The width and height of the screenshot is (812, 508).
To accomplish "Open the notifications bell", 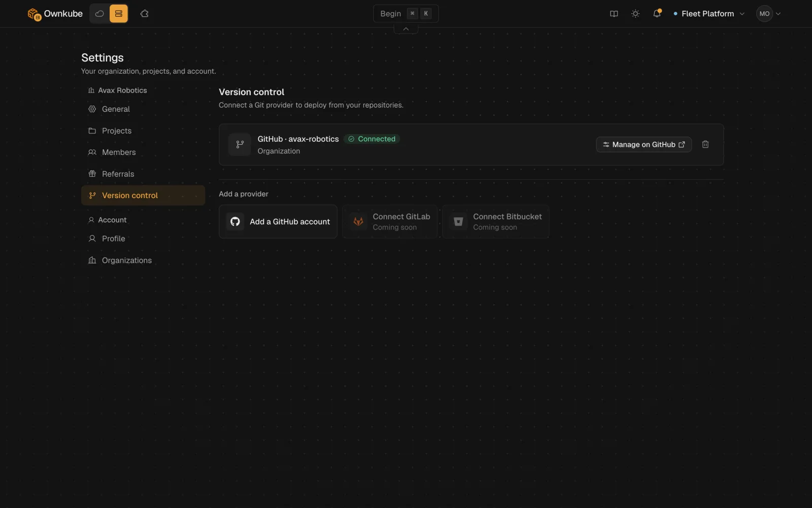I will coord(657,14).
